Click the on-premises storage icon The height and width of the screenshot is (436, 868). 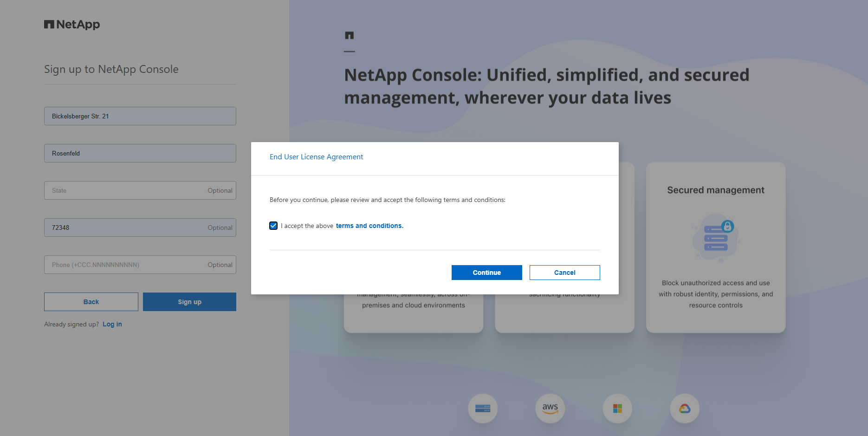coord(483,409)
